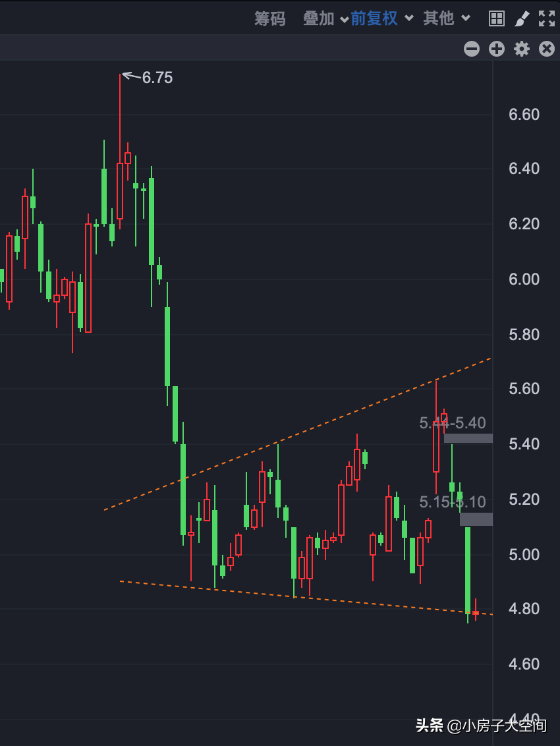Screen dimensions: 560x746
Task: Close the indicator bar with X icon
Action: (x=547, y=49)
